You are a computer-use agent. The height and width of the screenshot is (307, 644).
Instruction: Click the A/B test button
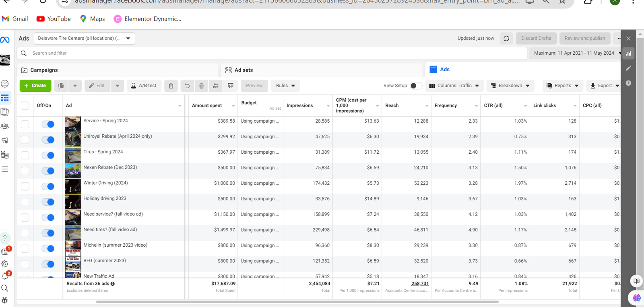click(144, 86)
